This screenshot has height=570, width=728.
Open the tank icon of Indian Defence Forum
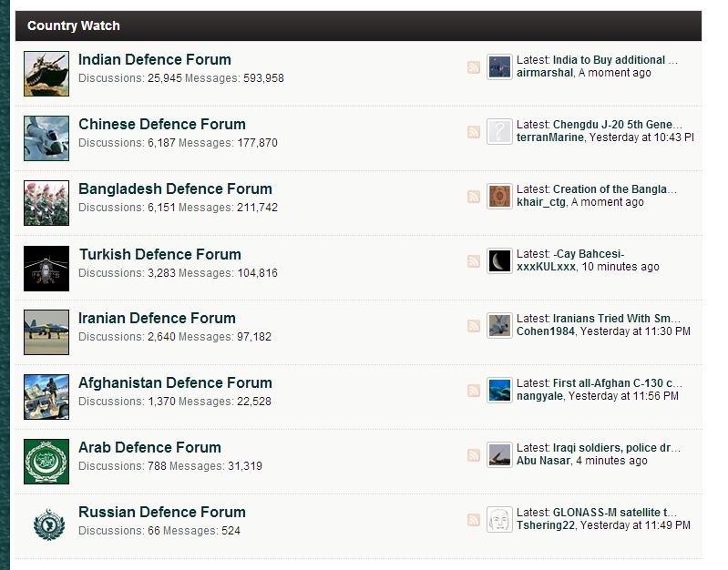coord(46,74)
